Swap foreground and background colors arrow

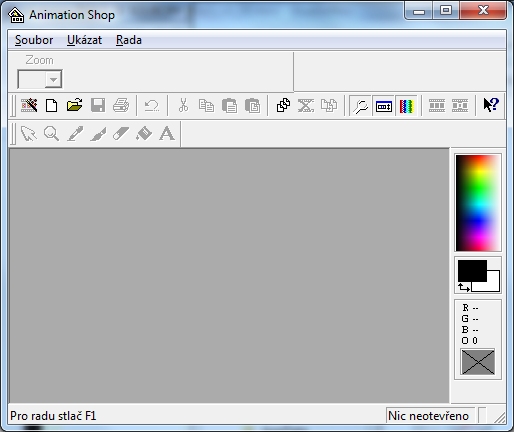[464, 287]
